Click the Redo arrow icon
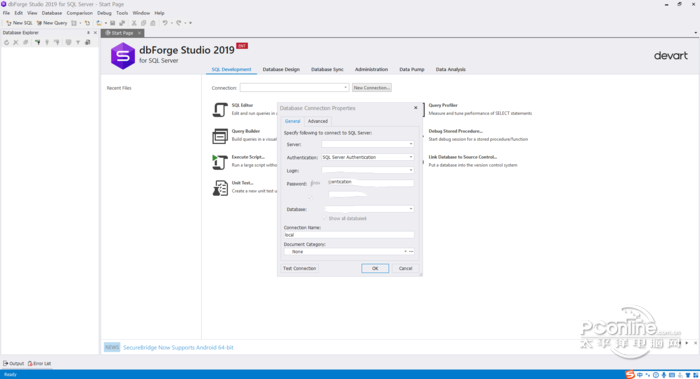The image size is (700, 379). pos(179,23)
